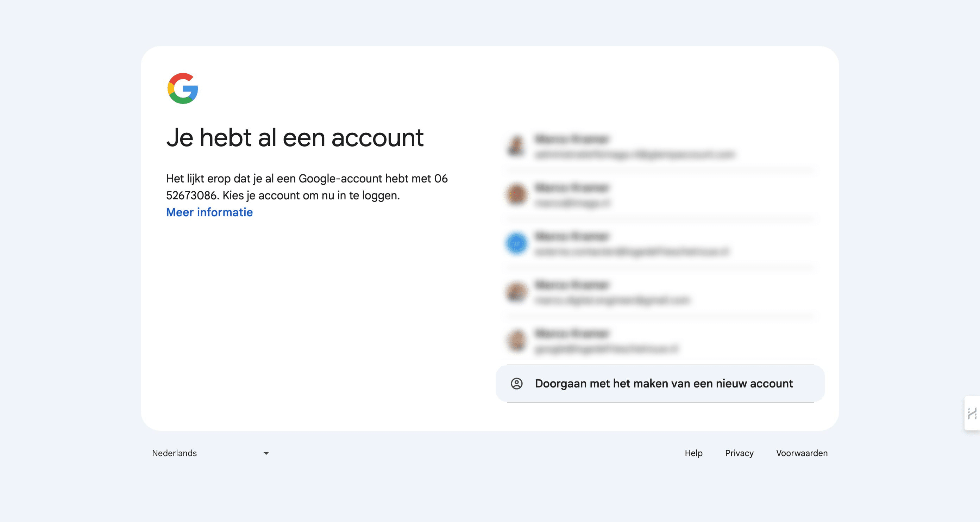Open the 'Meer informatie' link
The image size is (980, 522).
tap(209, 212)
